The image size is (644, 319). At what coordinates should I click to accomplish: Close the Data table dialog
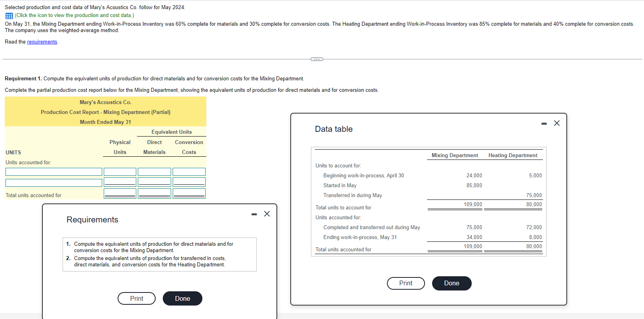point(557,123)
